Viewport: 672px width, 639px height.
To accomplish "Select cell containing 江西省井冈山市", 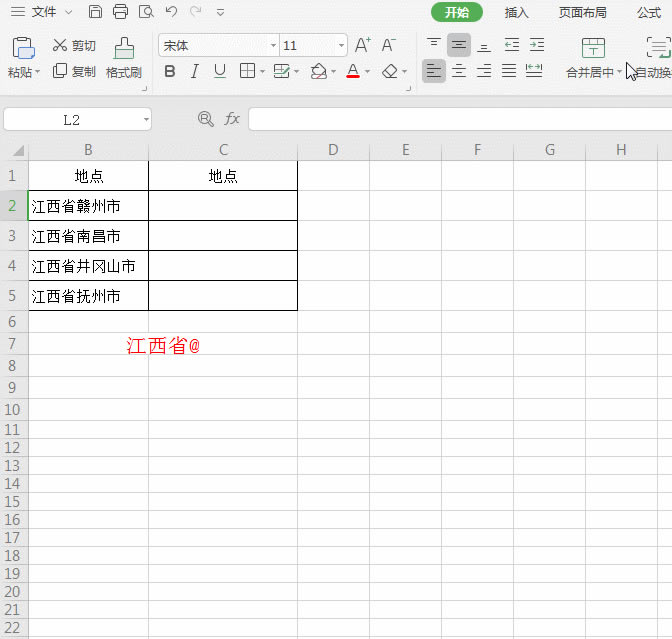I will [x=88, y=266].
